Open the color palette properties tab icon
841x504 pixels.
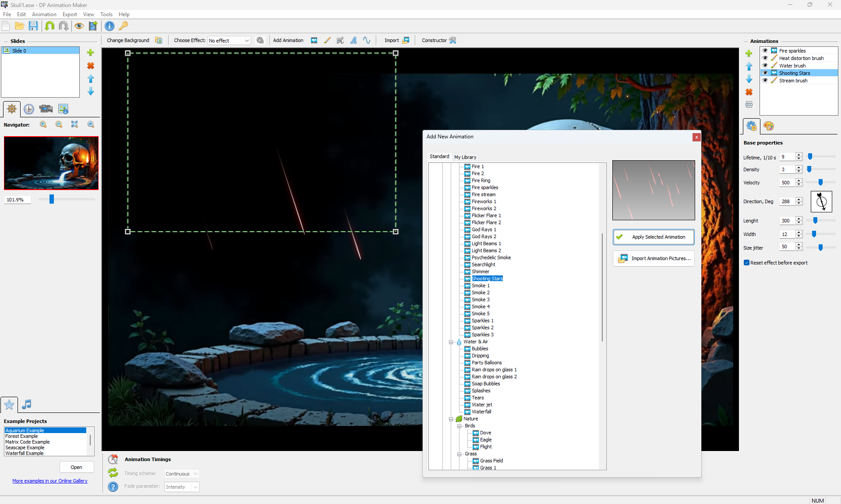point(768,126)
